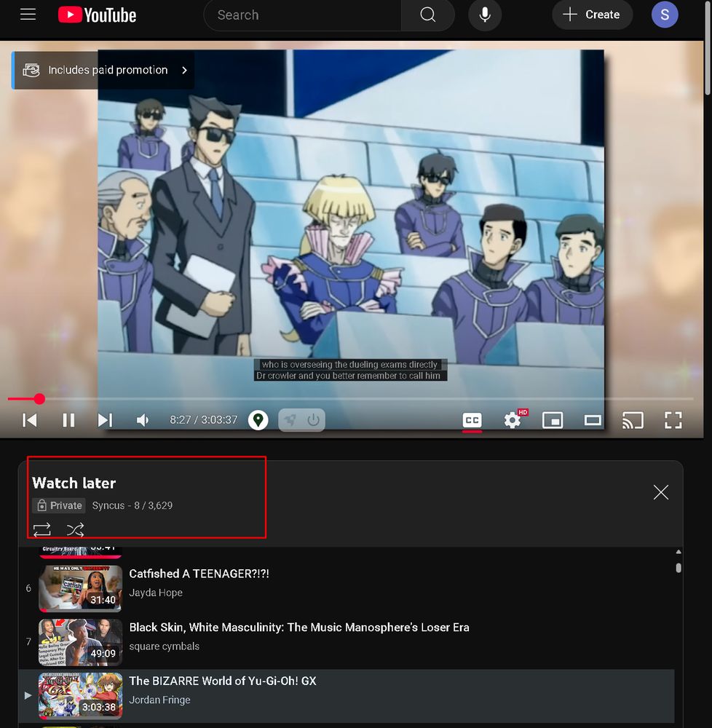The height and width of the screenshot is (728, 712).
Task: Click the Yu-Gi-Oh GX thumbnail
Action: 80,695
